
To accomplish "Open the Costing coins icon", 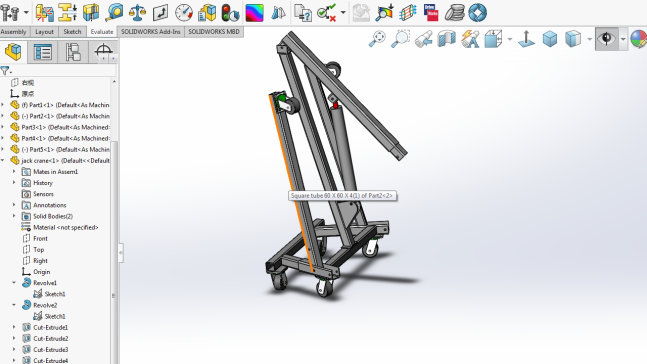I will point(454,12).
